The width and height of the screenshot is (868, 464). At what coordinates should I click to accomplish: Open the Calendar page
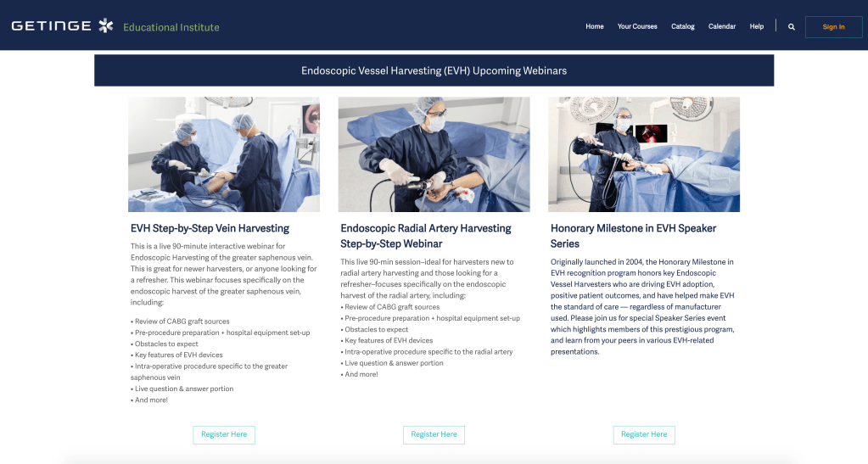722,26
